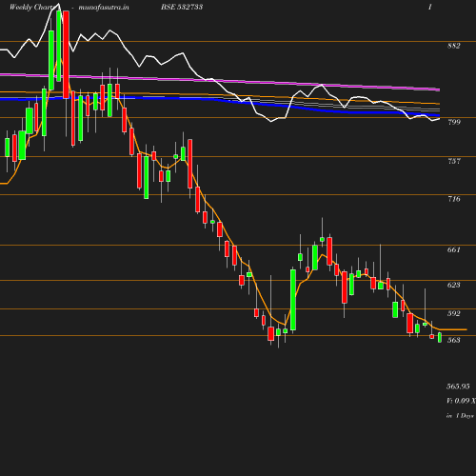The height and width of the screenshot is (476, 476).
Task: Click the 'BSE 532733' symbol text
Action: (182, 7)
